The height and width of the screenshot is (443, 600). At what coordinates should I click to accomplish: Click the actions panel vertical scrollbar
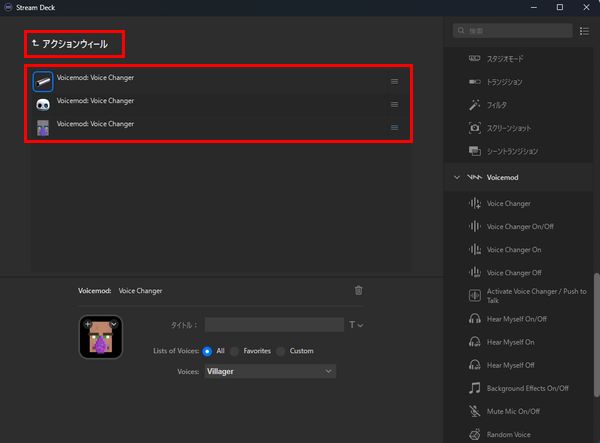click(597, 335)
